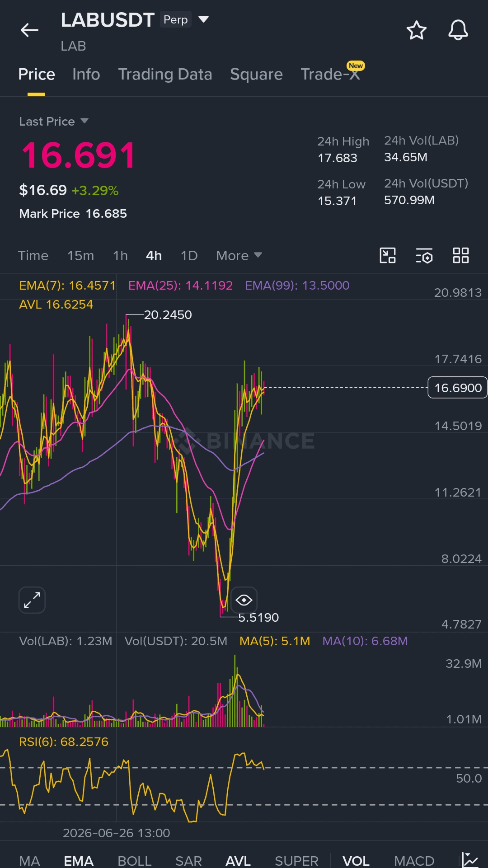Tap the EMA(99) value legend
The height and width of the screenshot is (868, 488).
click(x=297, y=285)
